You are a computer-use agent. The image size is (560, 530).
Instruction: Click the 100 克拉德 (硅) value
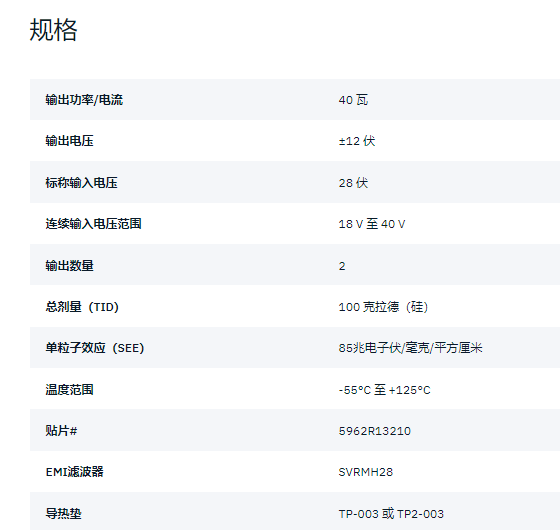click(383, 306)
